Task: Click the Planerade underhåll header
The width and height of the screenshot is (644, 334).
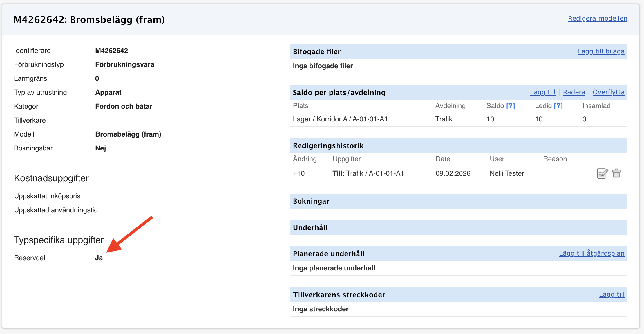Action: coord(329,254)
